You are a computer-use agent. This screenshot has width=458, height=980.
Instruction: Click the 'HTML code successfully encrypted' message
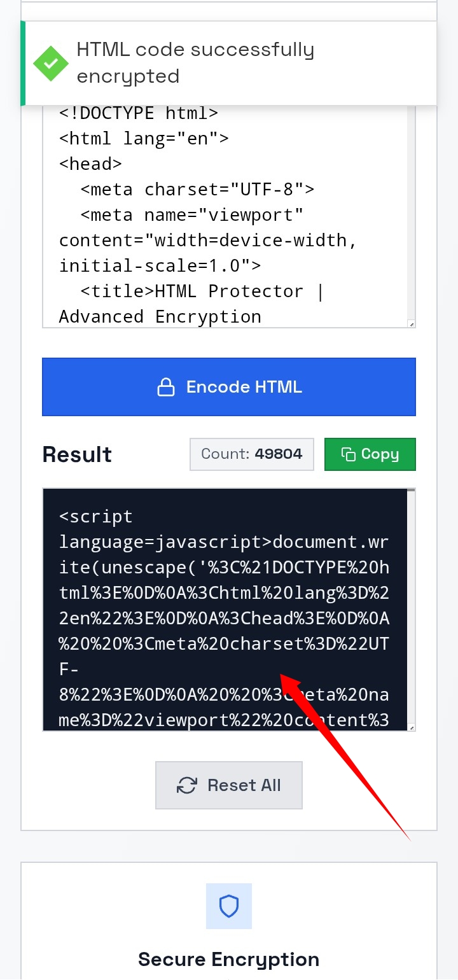click(195, 63)
